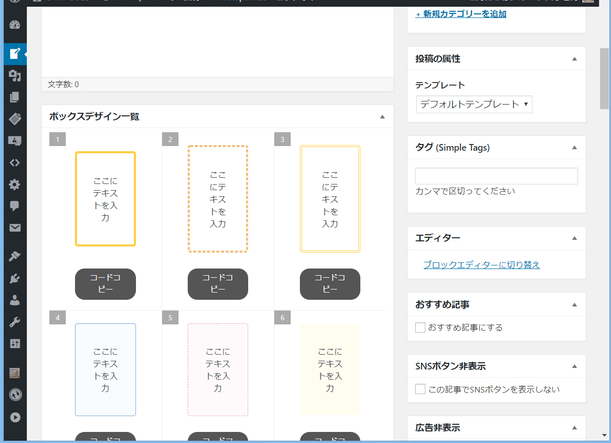Click the number 4 badge
This screenshot has width=611, height=443.
[x=58, y=318]
